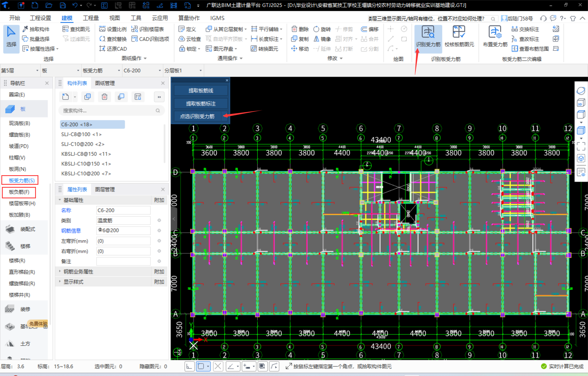588x376 pixels.
Task: Toggle the 附加 circle for 右弯折 row
Action: tap(159, 251)
